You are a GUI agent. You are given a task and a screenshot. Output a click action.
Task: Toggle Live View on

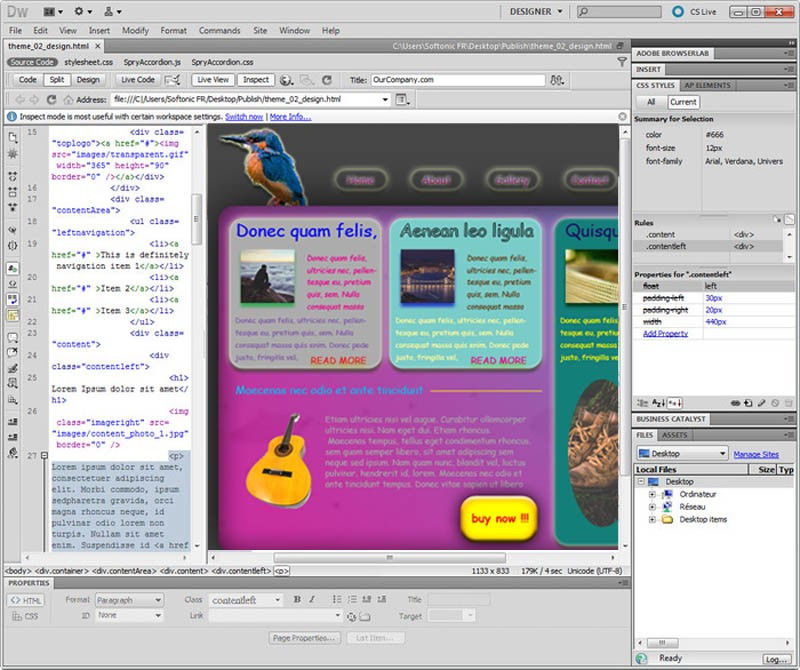pos(213,80)
